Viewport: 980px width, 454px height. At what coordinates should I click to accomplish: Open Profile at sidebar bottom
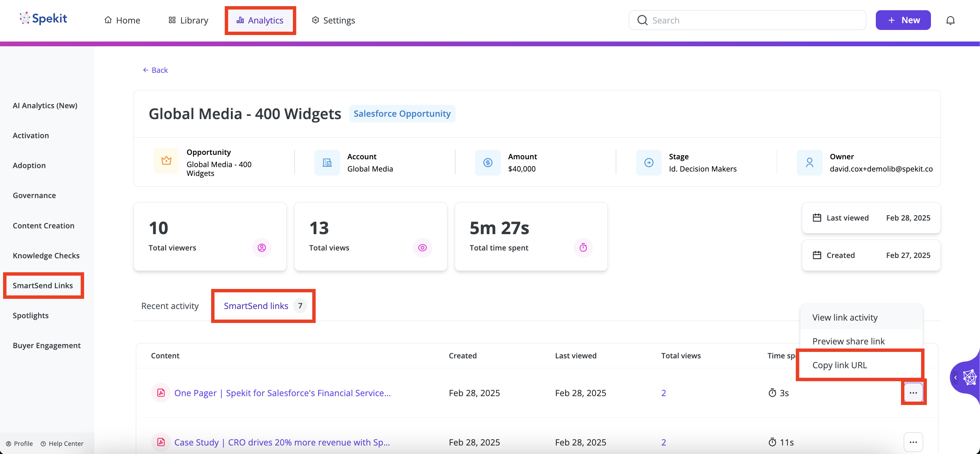click(x=19, y=443)
